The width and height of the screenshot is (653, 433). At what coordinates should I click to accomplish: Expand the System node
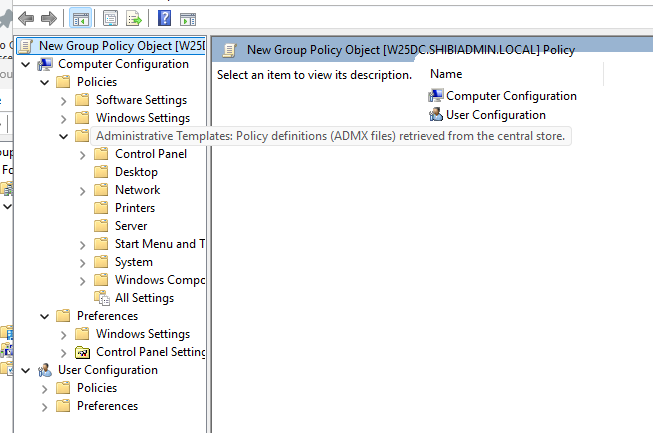coord(82,263)
